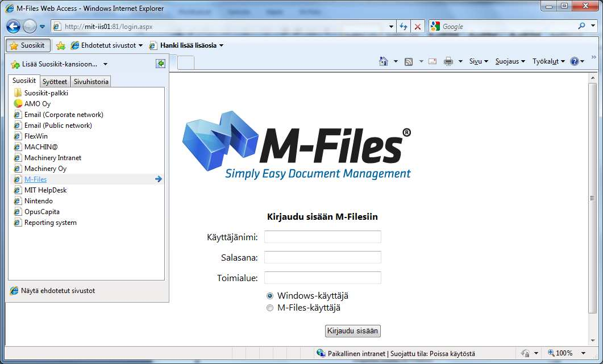Switch to the Suosikit tab
The image size is (603, 364).
point(24,81)
